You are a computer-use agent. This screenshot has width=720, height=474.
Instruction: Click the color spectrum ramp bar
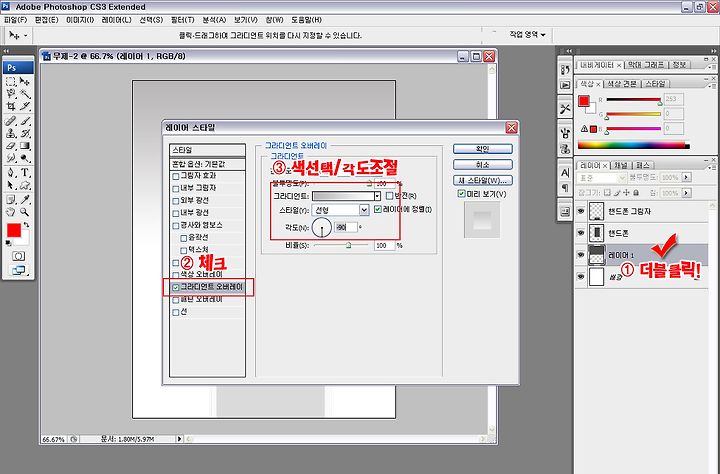(x=634, y=146)
